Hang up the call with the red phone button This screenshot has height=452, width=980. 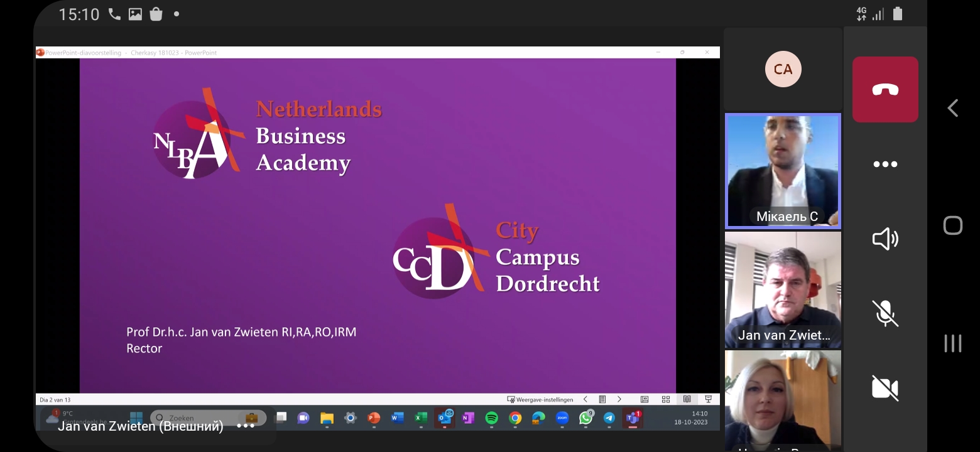[x=885, y=89]
